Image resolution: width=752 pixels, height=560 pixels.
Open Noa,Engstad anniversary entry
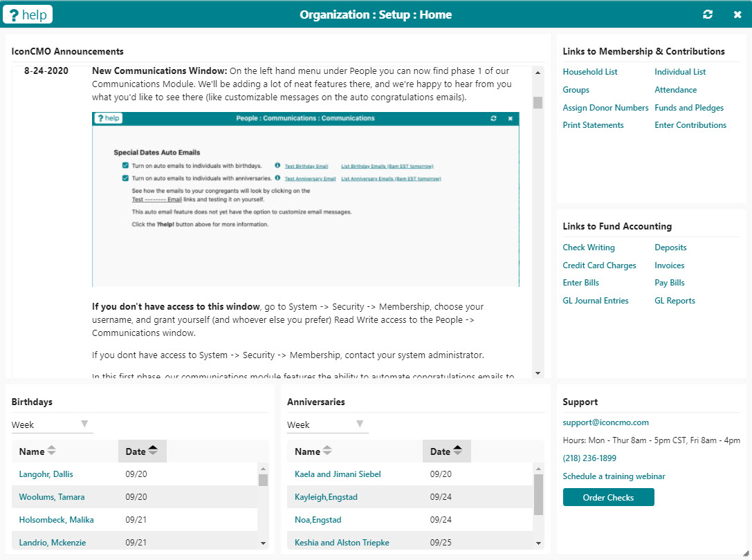tap(318, 520)
